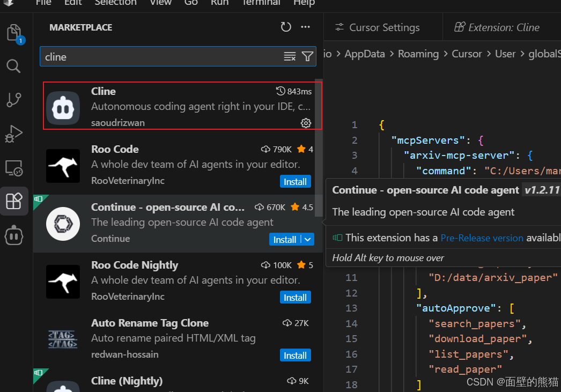
Task: Click User breadcrumb segment
Action: pyautogui.click(x=505, y=54)
